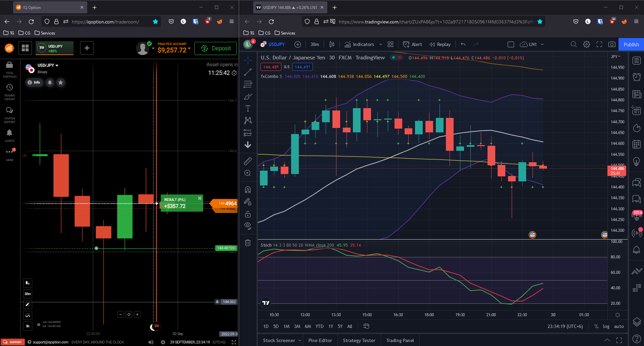
Task: Click the Info button under USD/JPY
Action: point(34,82)
